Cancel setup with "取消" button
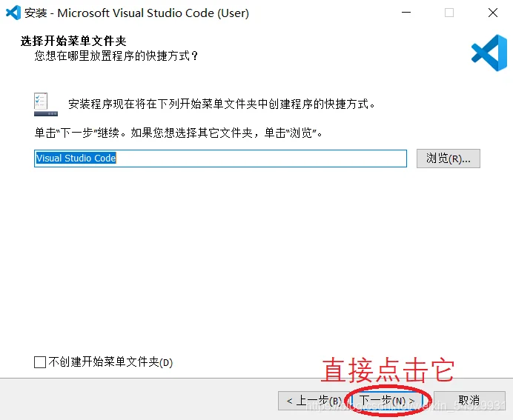513x420 pixels. click(x=469, y=401)
